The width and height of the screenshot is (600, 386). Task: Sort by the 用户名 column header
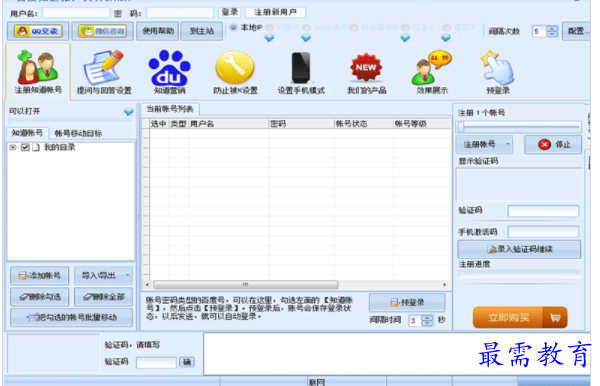click(228, 124)
